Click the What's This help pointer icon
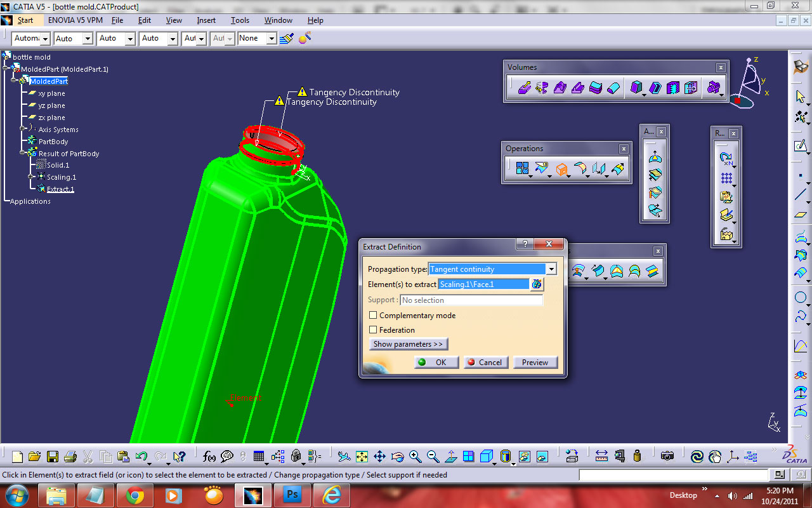Image resolution: width=812 pixels, height=508 pixels. (179, 457)
